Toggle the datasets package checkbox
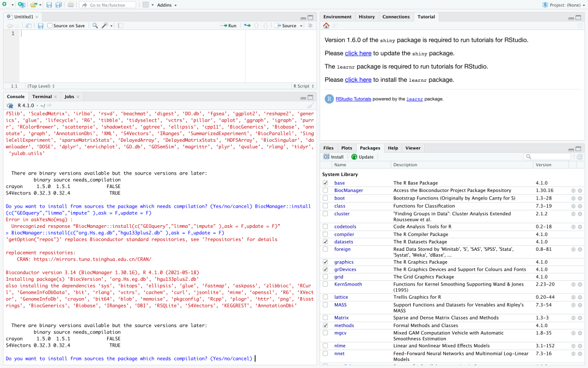The width and height of the screenshot is (588, 368). pos(326,242)
